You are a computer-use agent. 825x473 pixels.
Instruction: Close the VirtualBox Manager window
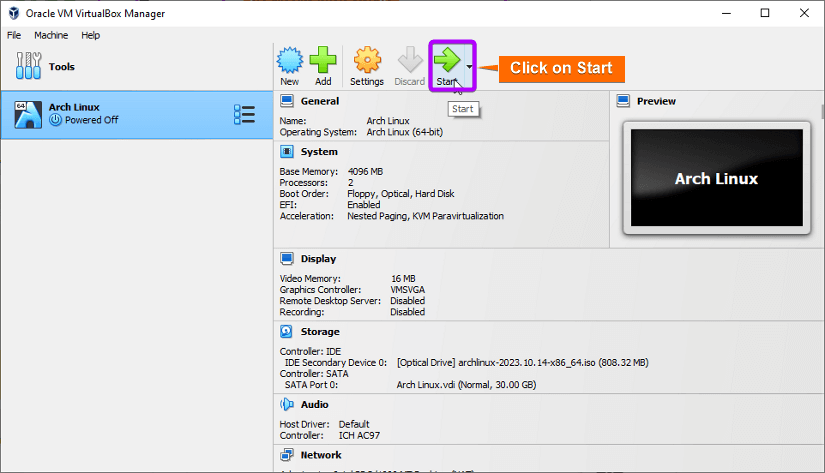[x=804, y=13]
